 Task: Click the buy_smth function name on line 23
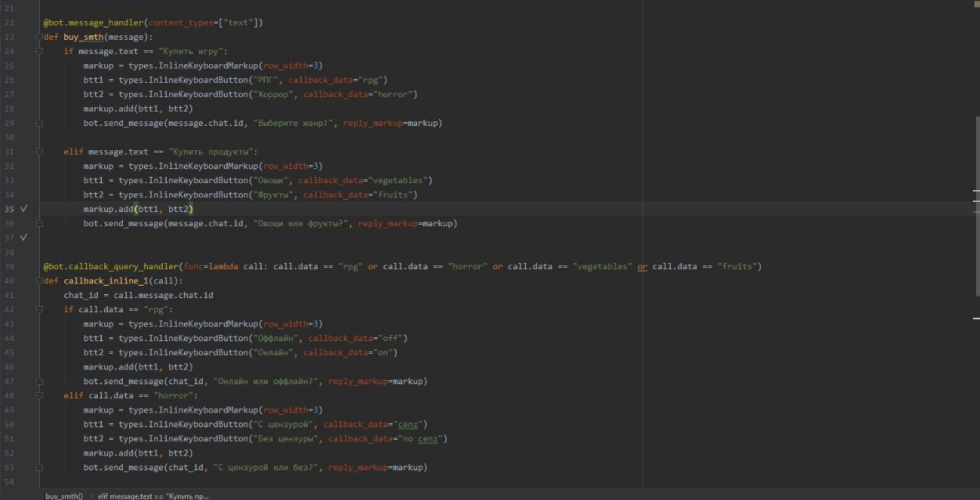point(85,37)
